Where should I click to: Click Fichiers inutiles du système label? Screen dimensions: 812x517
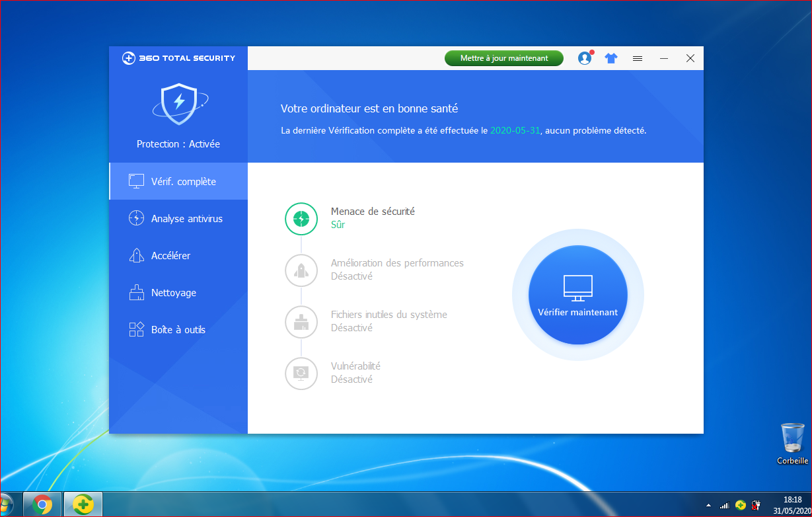pos(389,315)
